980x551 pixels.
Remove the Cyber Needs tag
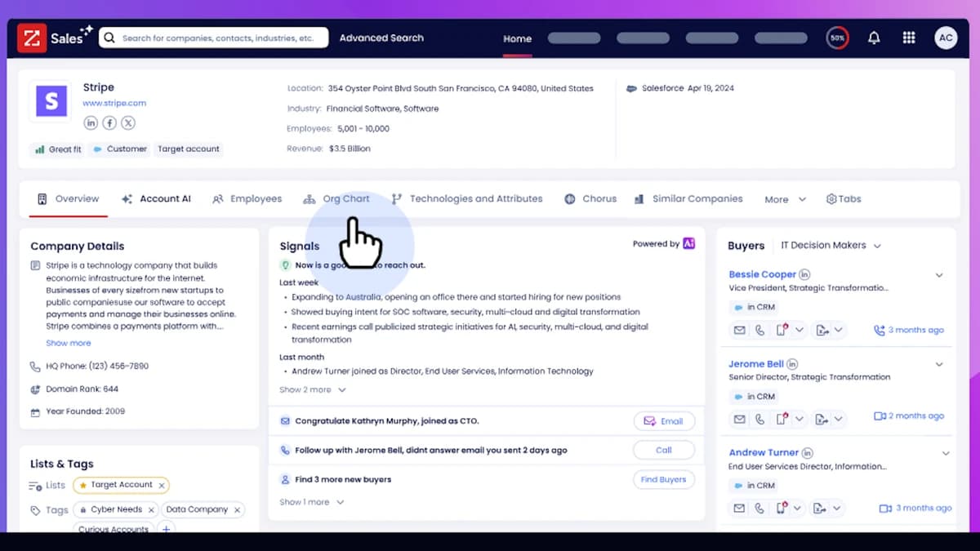point(152,509)
